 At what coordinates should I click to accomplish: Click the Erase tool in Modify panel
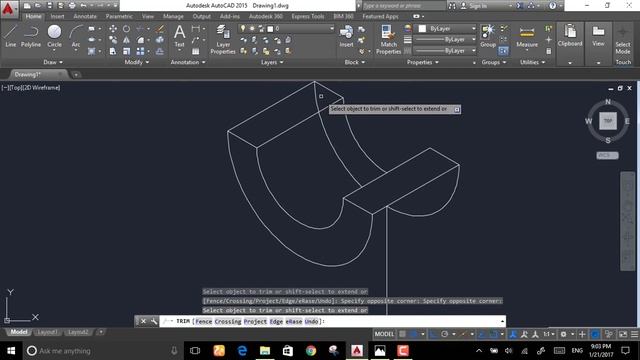(x=160, y=29)
